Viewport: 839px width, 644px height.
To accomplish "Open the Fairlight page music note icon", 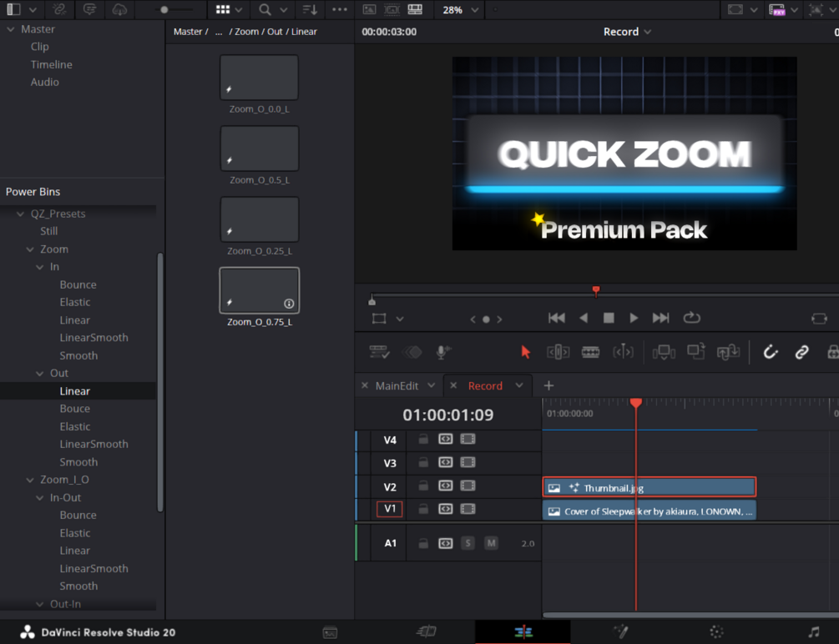I will click(x=813, y=631).
